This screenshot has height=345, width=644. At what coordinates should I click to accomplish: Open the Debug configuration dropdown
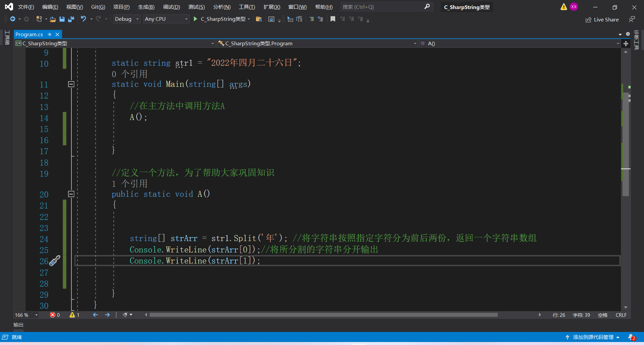coord(126,19)
